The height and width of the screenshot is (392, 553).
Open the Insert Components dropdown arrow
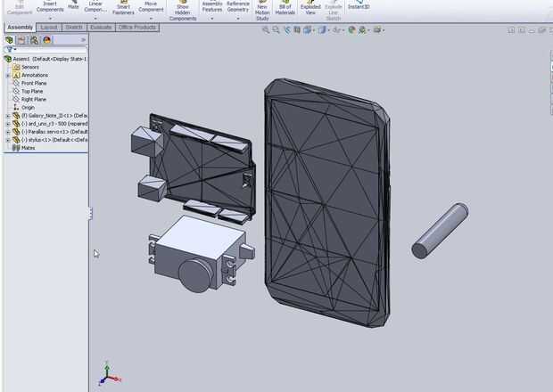50,18
